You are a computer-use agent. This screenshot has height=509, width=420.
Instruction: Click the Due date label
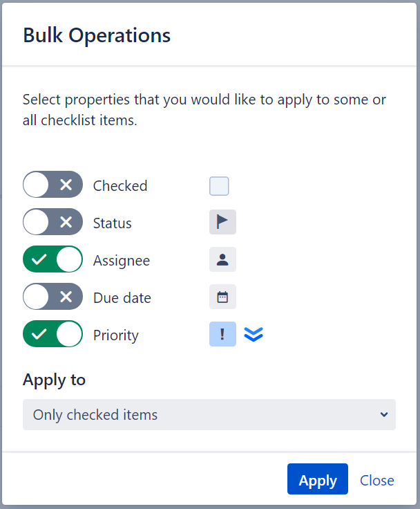click(x=122, y=298)
